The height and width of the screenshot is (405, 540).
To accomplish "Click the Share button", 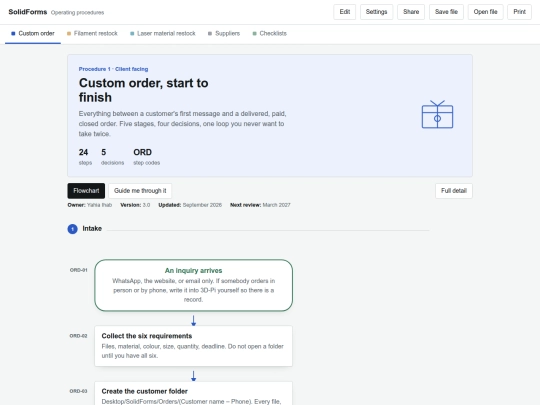I will (x=411, y=12).
